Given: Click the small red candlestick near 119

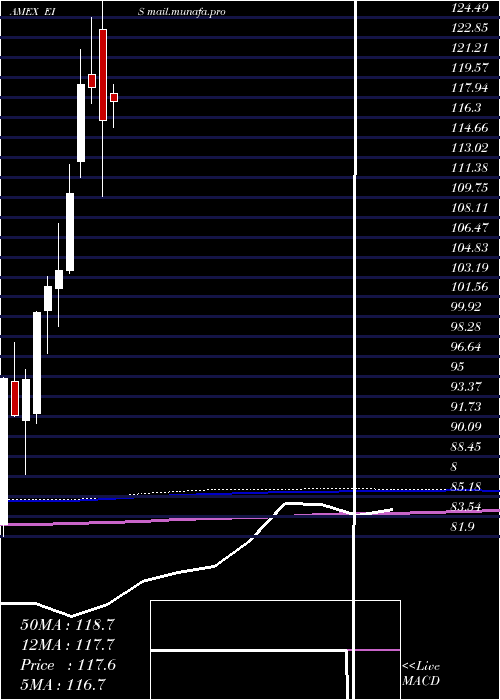Looking at the screenshot, I should coord(92,81).
